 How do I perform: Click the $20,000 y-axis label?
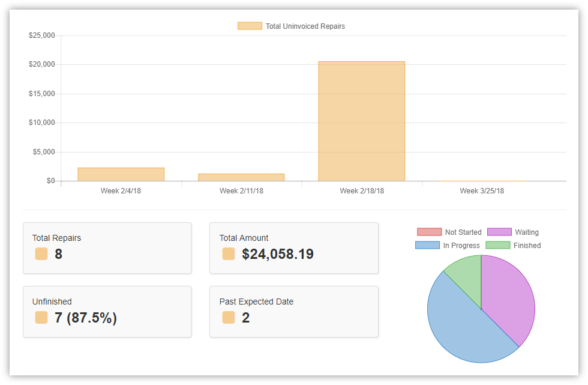[x=42, y=64]
